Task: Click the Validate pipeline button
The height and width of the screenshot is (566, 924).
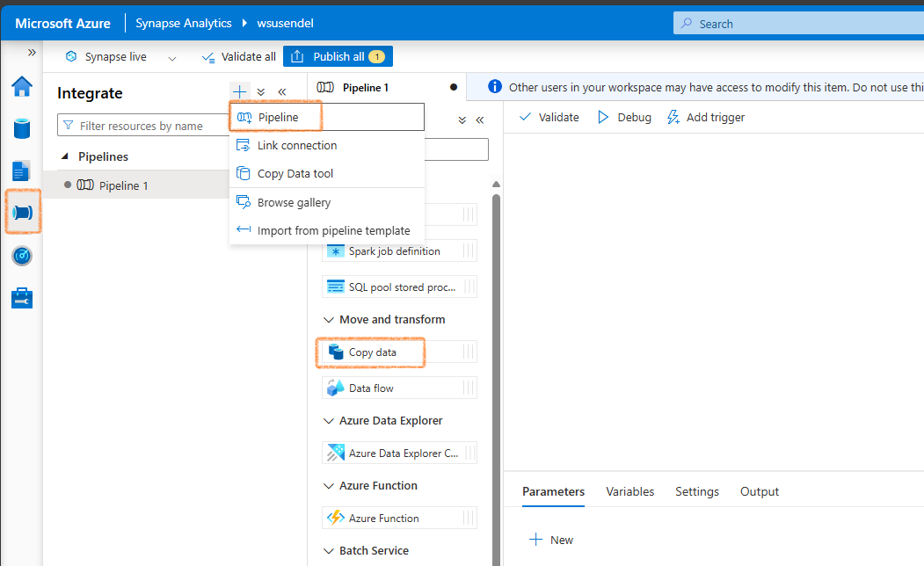Action: (x=549, y=117)
